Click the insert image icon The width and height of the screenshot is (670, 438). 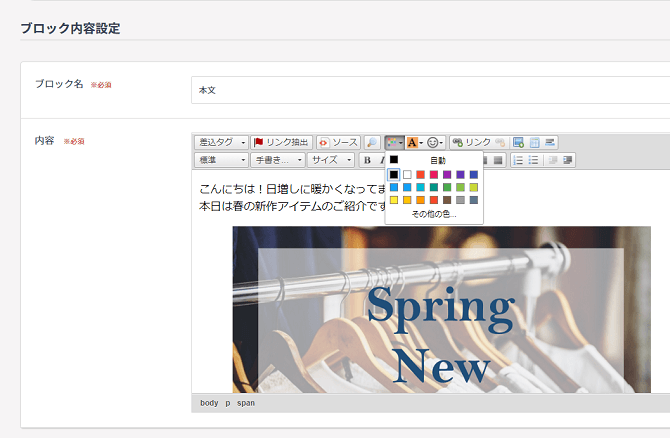tap(518, 143)
